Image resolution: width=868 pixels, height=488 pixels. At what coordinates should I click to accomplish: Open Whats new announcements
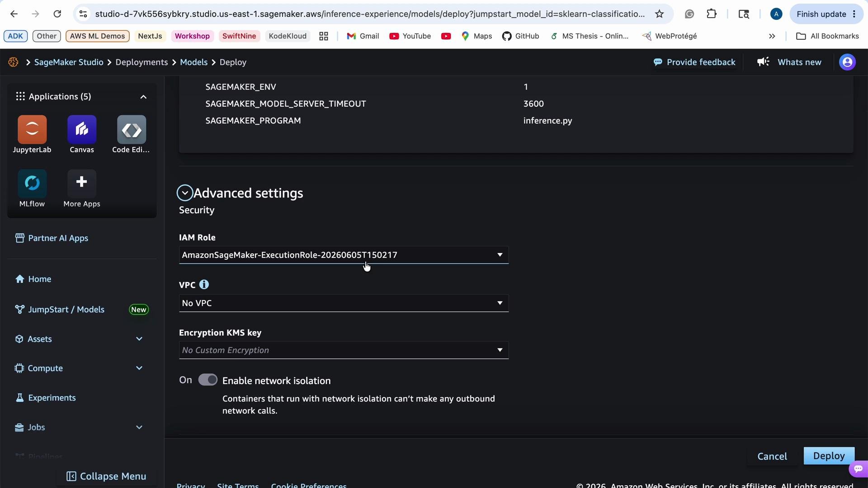point(789,62)
